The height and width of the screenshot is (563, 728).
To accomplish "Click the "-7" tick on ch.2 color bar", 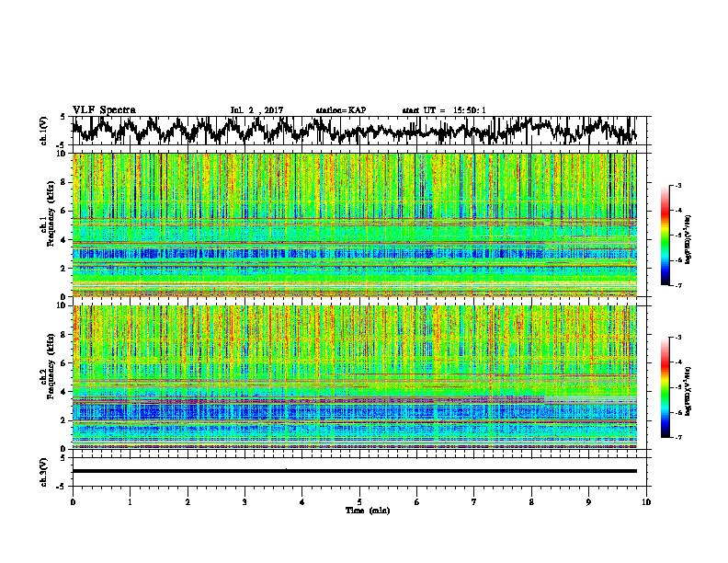I will tap(677, 437).
